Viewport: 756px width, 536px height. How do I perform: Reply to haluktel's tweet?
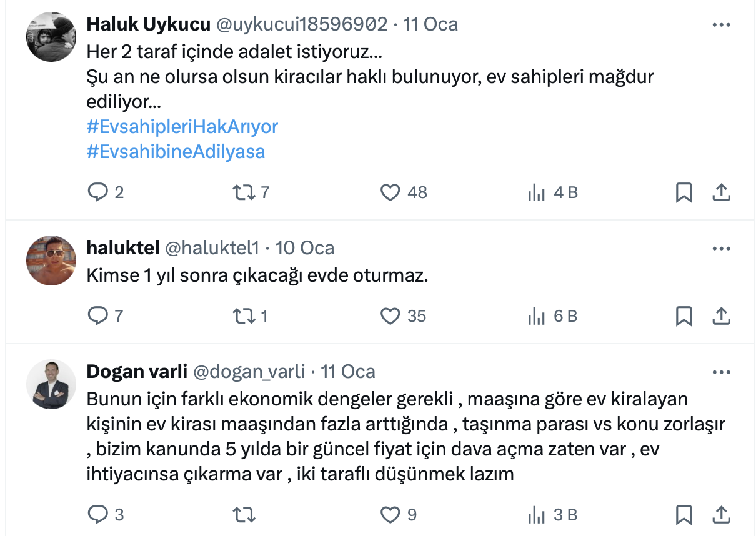[x=98, y=316]
